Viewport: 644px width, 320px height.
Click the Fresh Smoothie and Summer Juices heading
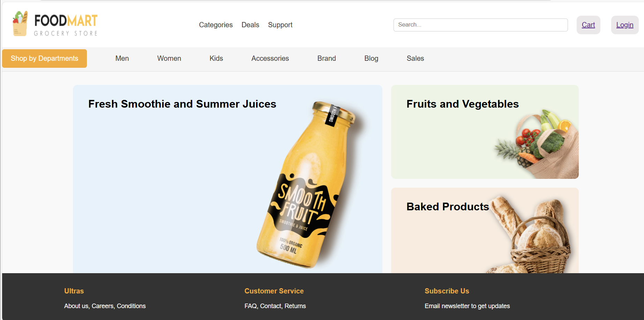pyautogui.click(x=182, y=104)
